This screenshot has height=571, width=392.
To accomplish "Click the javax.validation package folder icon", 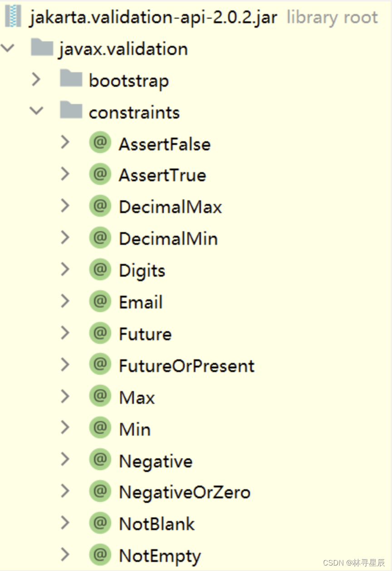I will coord(42,49).
